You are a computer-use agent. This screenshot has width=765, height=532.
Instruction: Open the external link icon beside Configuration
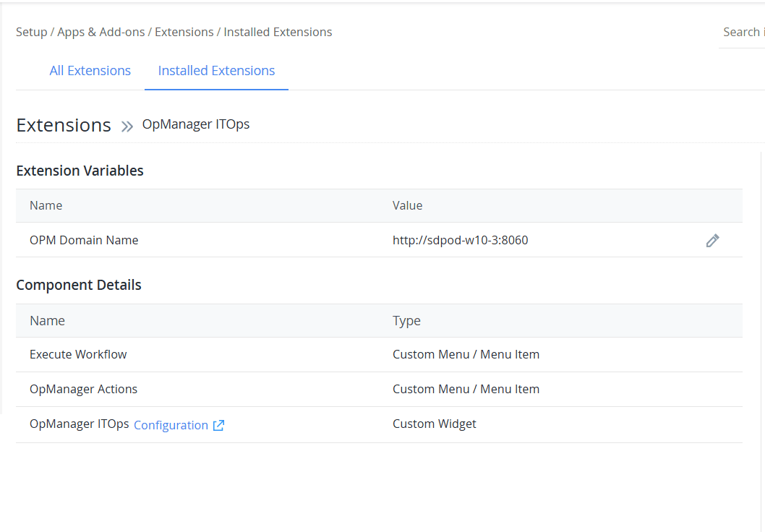click(x=218, y=425)
